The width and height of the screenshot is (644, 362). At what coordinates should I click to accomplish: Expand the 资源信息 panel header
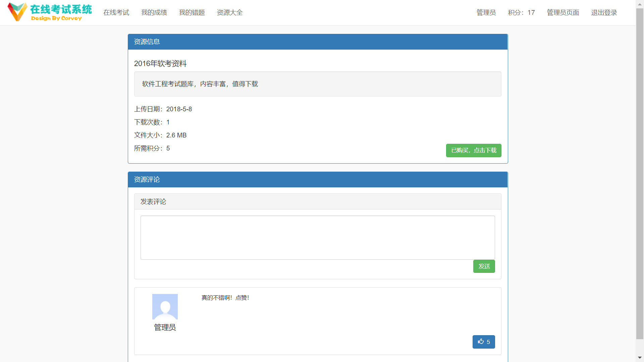coord(317,41)
